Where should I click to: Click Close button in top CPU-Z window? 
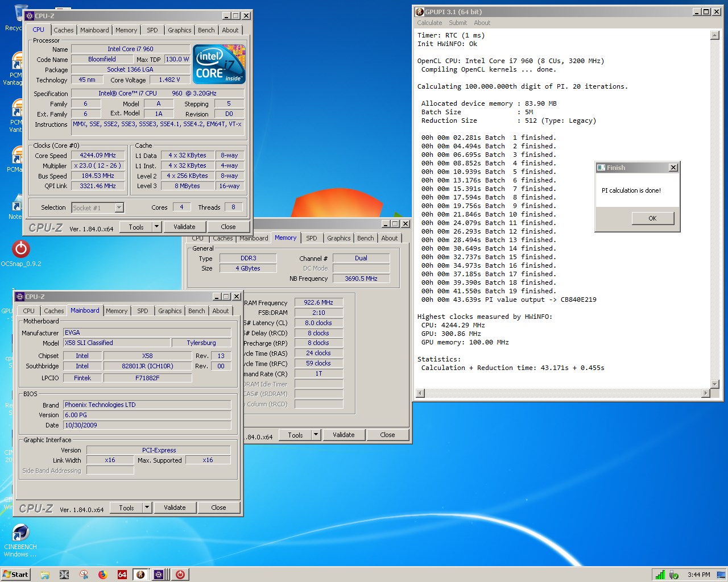tap(228, 227)
